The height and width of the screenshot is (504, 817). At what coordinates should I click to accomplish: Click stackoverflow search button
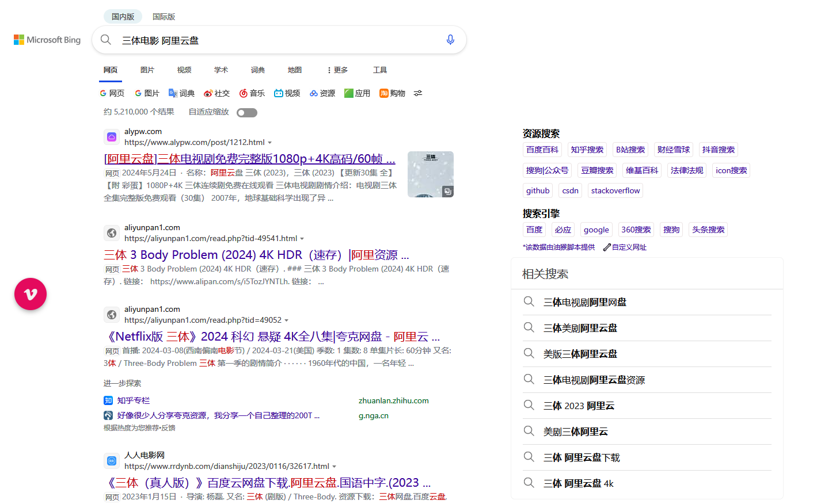[x=615, y=190]
